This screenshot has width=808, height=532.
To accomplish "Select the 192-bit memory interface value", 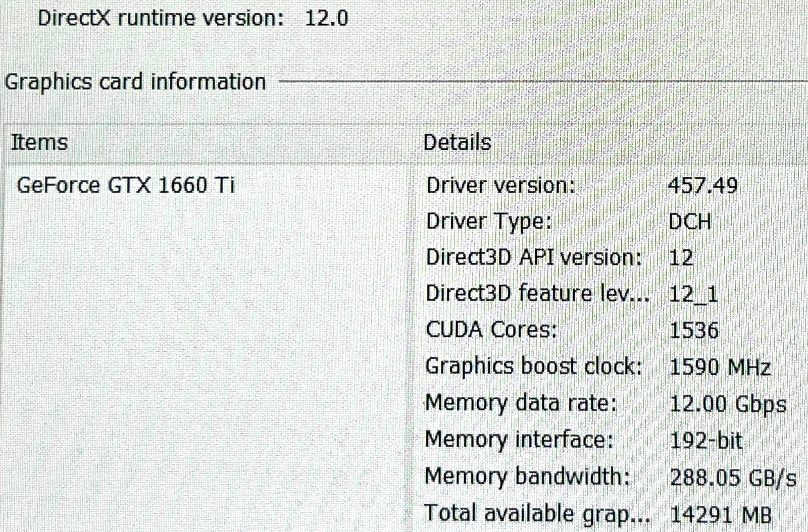I will click(706, 441).
